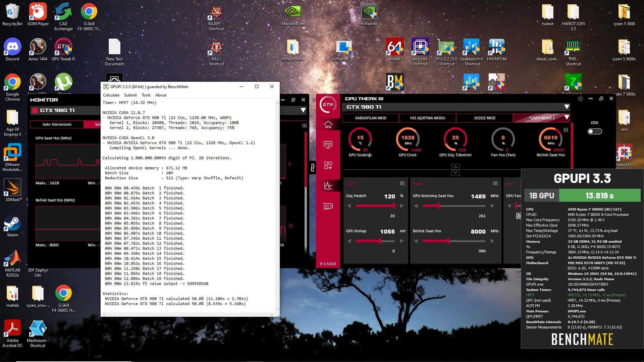Click GPU Voltajı value 1055 field
644x362 pixels.
tap(387, 231)
